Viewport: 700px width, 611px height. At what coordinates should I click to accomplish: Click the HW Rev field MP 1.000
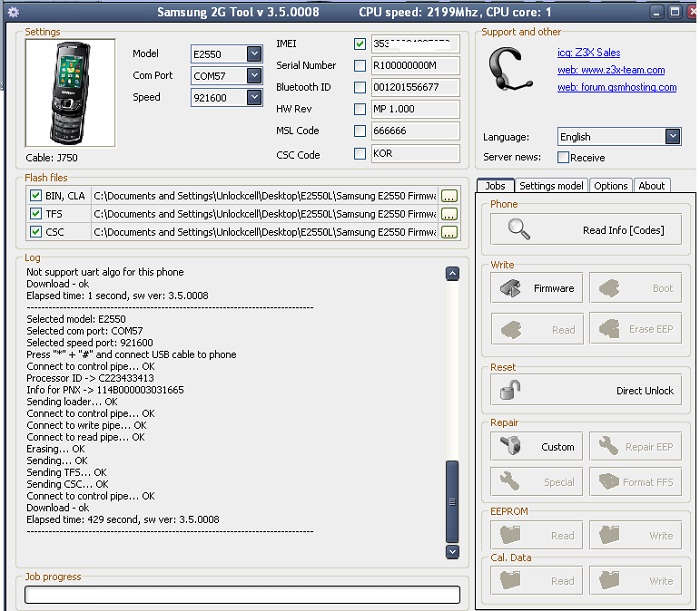pos(415,109)
